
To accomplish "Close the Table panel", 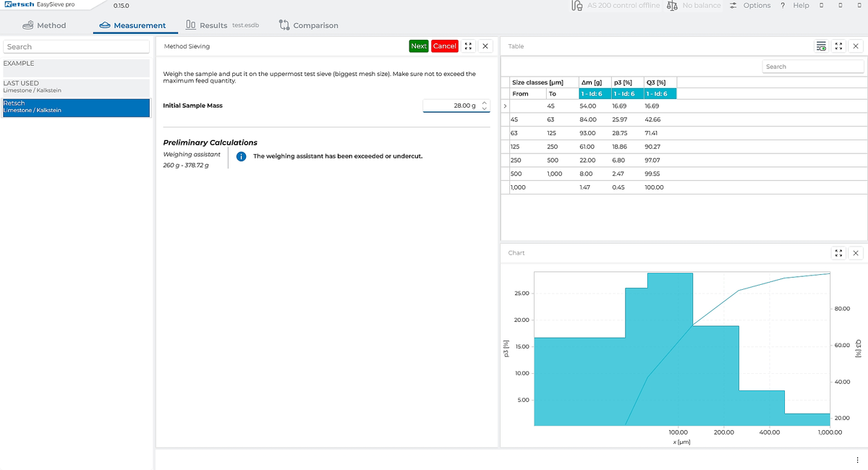I will tap(856, 46).
